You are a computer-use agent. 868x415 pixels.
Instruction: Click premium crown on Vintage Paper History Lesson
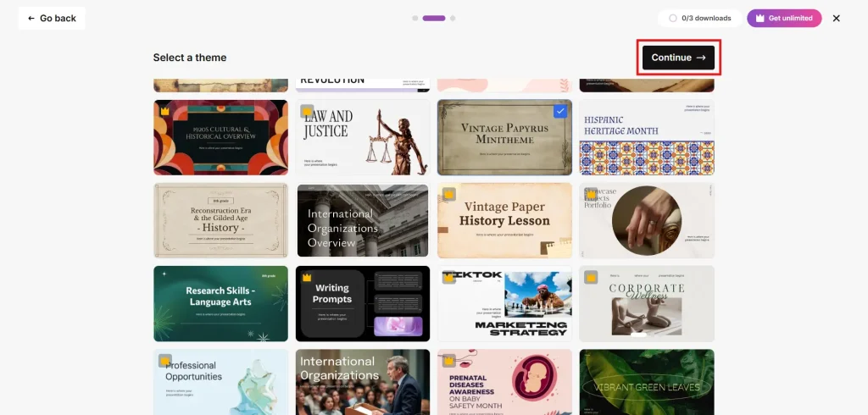(449, 194)
